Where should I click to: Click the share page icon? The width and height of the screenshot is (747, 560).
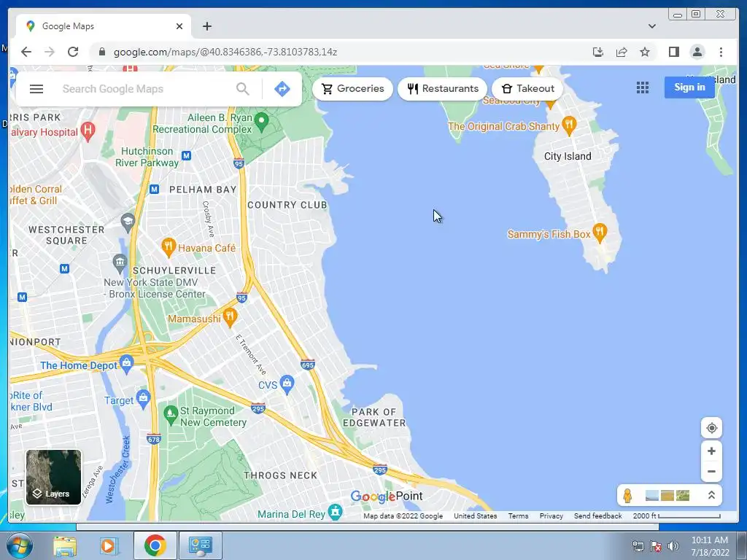tap(622, 52)
